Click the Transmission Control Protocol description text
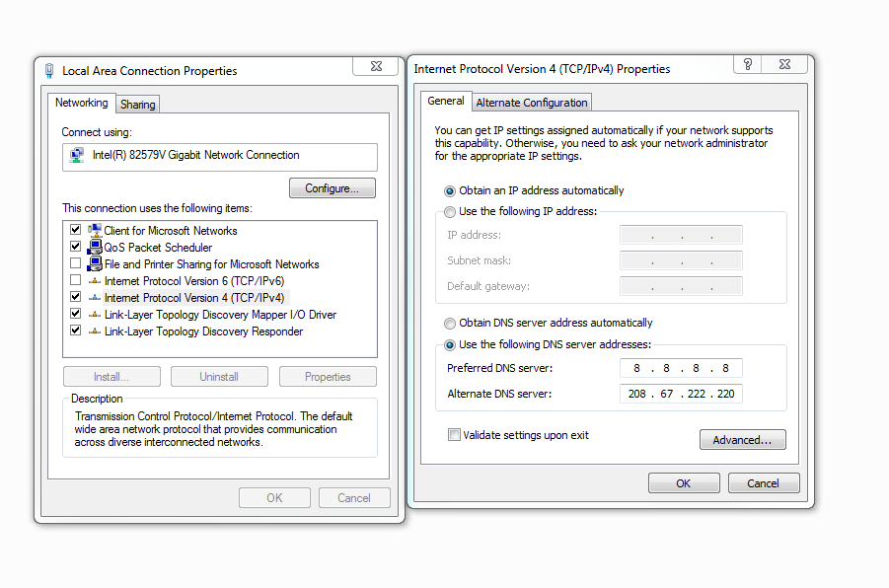The height and width of the screenshot is (588, 889). point(214,429)
